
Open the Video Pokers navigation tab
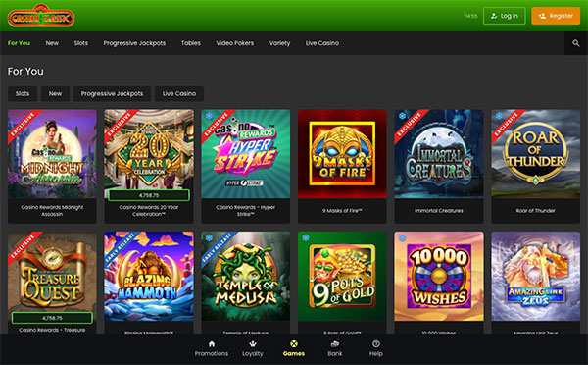[235, 43]
